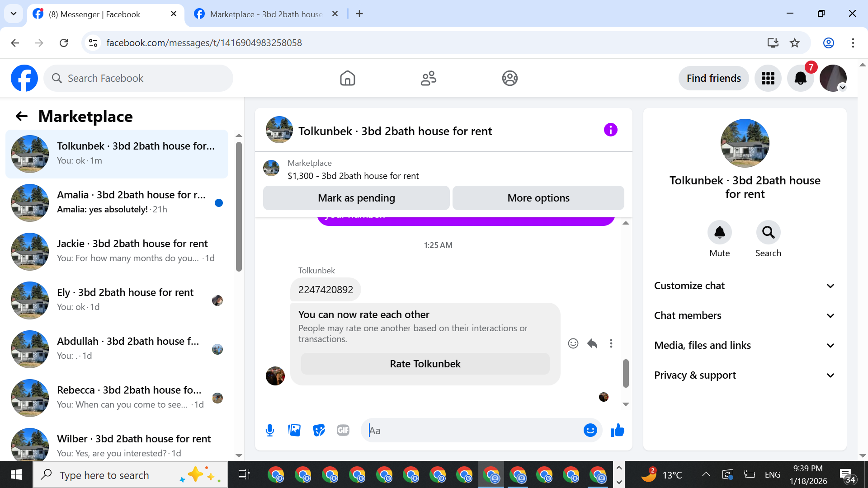The height and width of the screenshot is (488, 868).
Task: Expand Chat members section
Action: pos(745,315)
